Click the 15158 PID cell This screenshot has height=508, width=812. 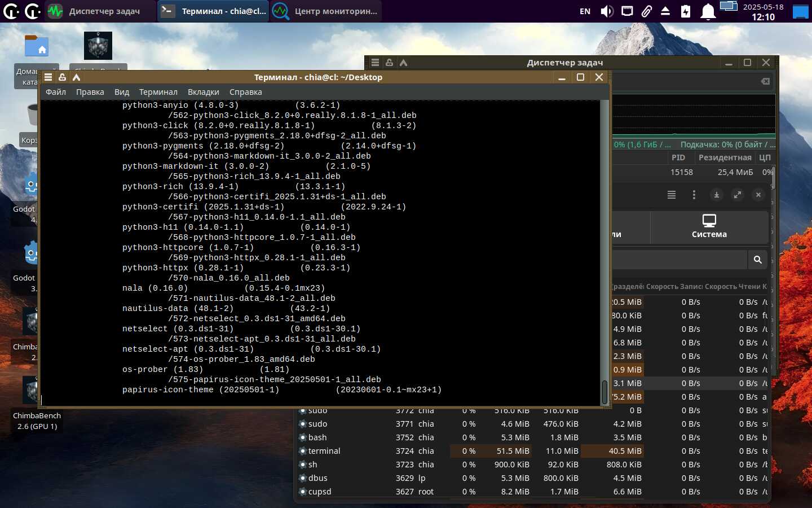681,172
